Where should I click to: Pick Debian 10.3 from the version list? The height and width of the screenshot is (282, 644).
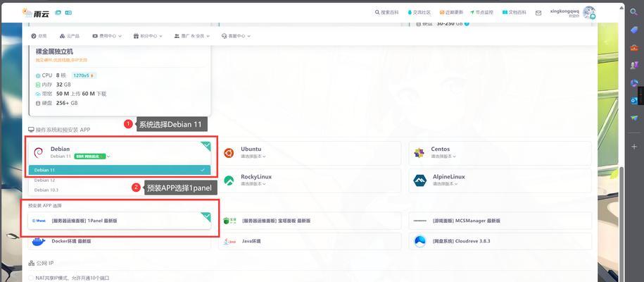(120, 190)
